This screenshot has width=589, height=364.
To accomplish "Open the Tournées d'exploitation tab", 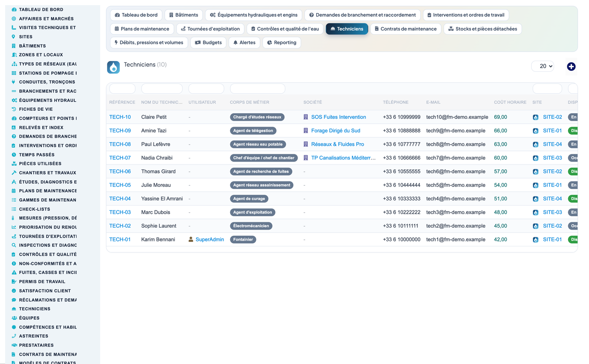I will (x=210, y=29).
